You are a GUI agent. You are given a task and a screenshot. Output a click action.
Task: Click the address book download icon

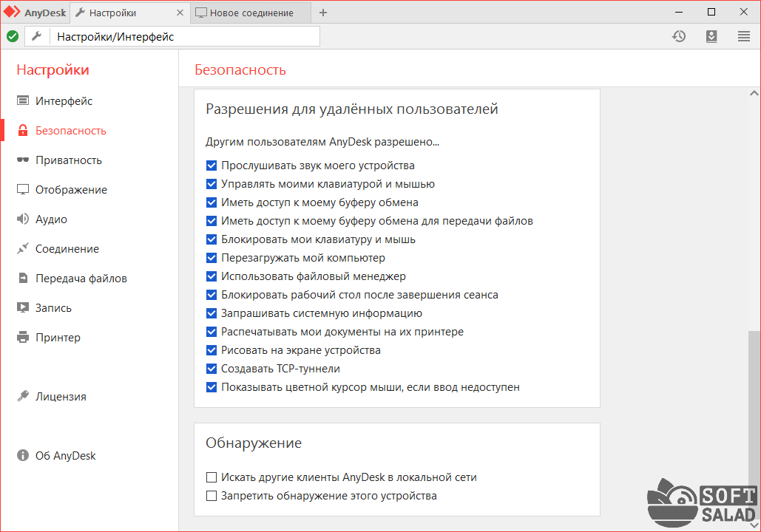click(711, 36)
